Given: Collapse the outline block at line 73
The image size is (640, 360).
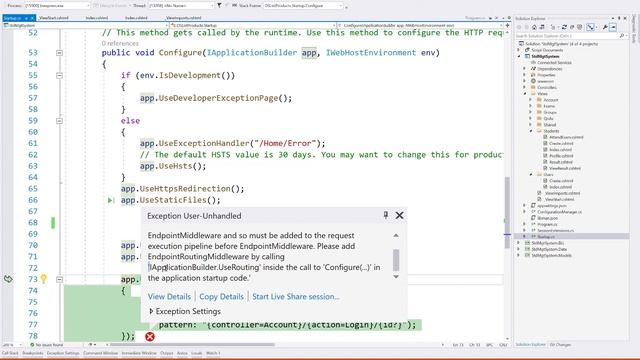Looking at the screenshot, I should pyautogui.click(x=59, y=280).
